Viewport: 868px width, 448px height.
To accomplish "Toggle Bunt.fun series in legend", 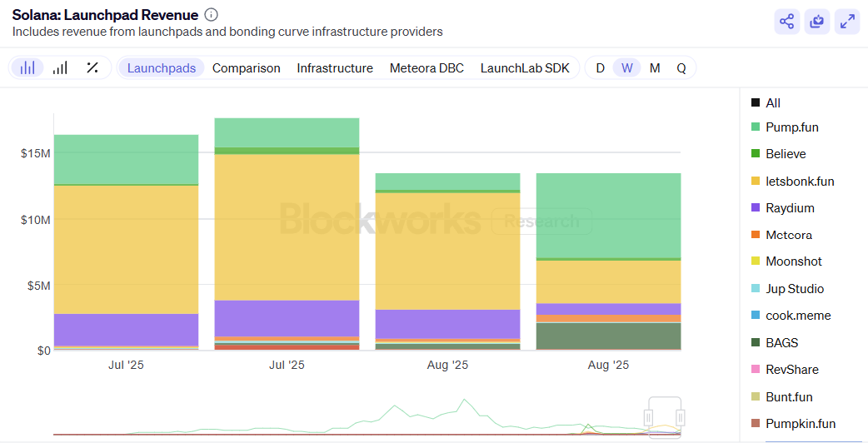I will tap(781, 397).
